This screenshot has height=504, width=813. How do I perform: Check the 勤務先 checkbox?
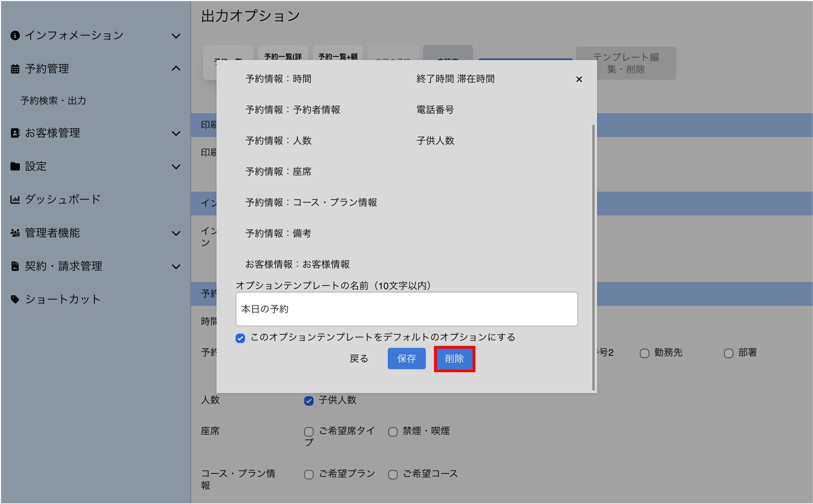pos(644,353)
